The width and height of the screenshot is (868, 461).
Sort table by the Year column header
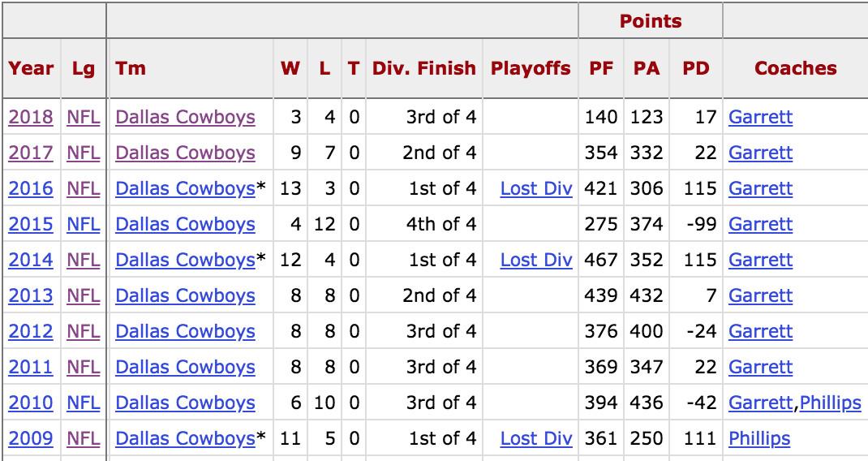[31, 68]
